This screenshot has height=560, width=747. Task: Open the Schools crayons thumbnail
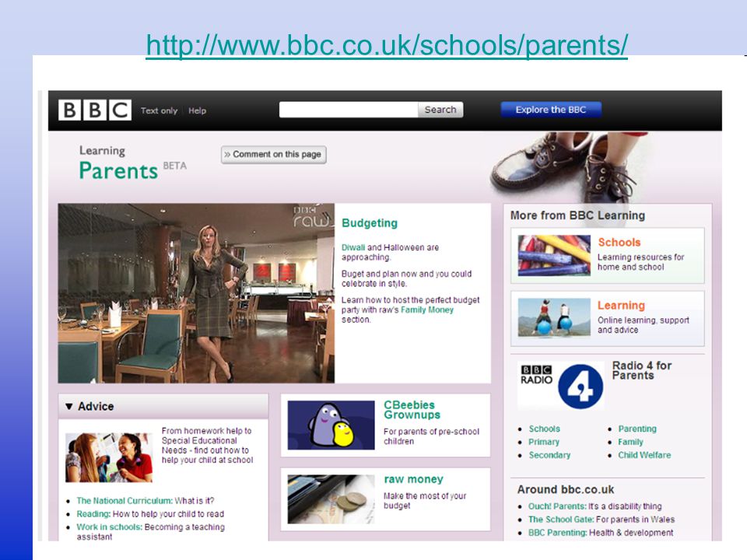coord(554,256)
